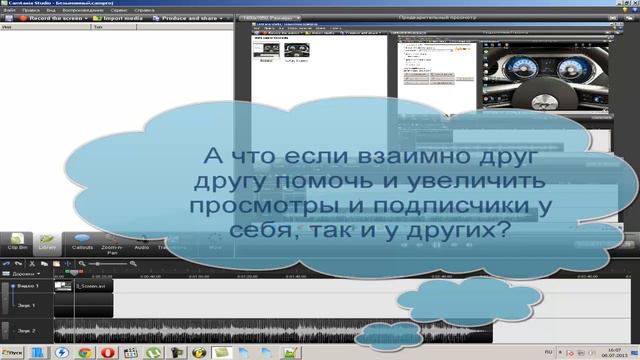The width and height of the screenshot is (640, 360).
Task: Click the paste icon on timeline toolbar
Action: click(56, 264)
